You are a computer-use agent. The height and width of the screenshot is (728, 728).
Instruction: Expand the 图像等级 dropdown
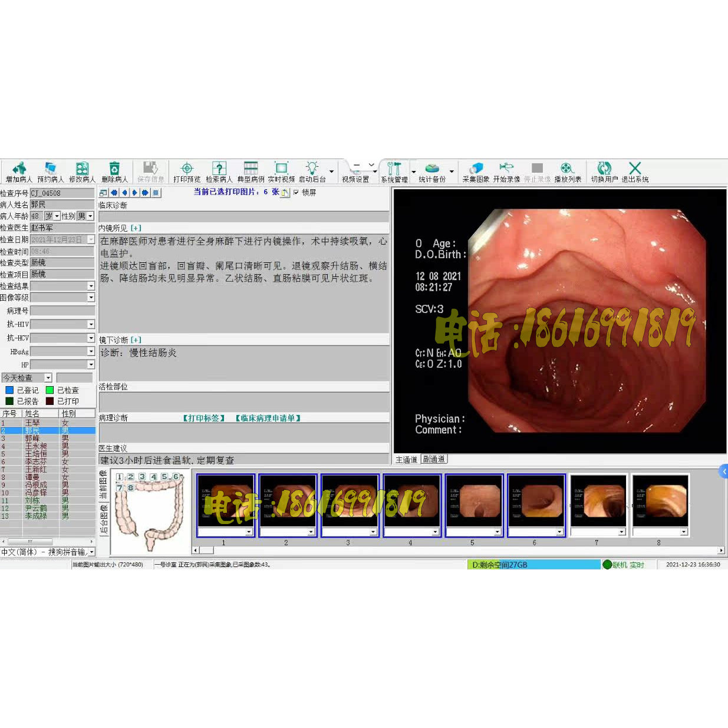tap(91, 298)
